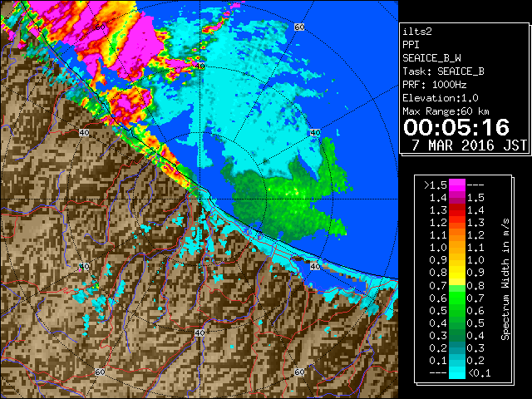The width and height of the screenshot is (532, 399).
Task: Pick the bright green swatch for 0.6–0.7
Action: (x=457, y=298)
